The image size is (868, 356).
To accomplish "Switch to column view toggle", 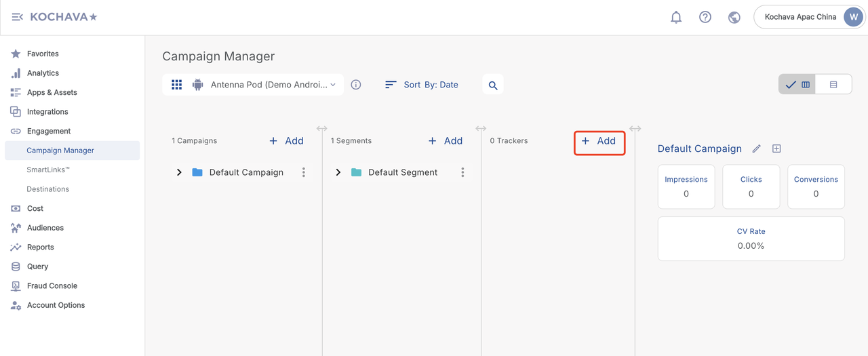I will (797, 85).
